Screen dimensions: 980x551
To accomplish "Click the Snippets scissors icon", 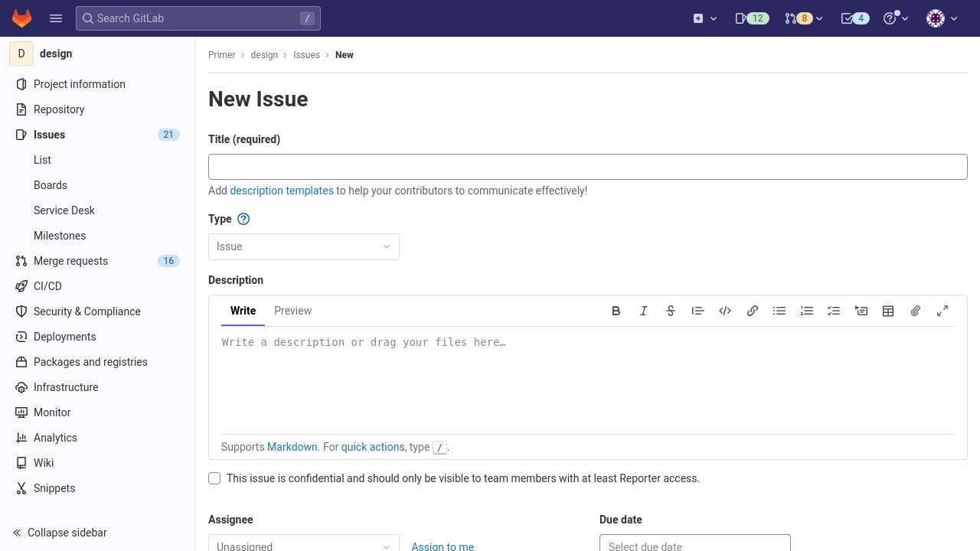I will coord(21,488).
